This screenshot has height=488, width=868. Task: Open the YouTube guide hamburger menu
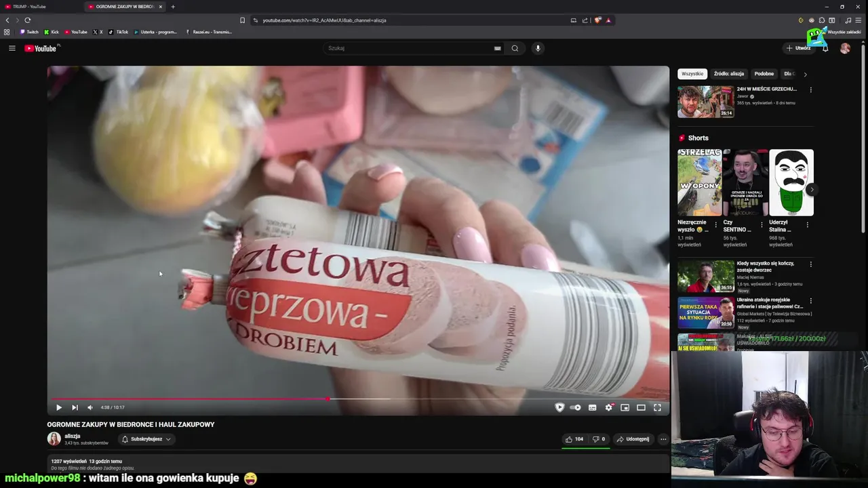coord(12,48)
